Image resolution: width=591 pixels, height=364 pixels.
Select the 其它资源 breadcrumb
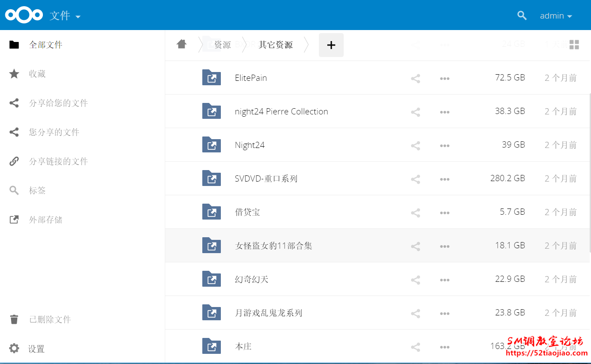pos(276,45)
